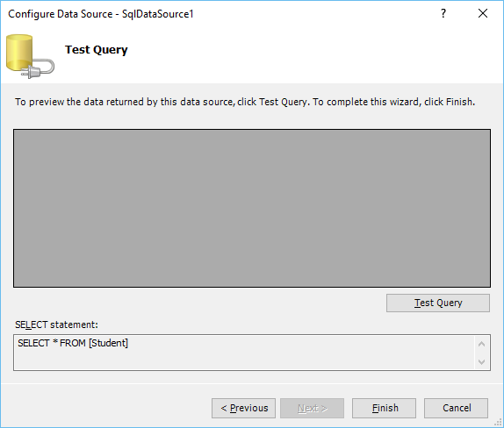Go back with the Previous button
504x428 pixels.
[x=243, y=408]
